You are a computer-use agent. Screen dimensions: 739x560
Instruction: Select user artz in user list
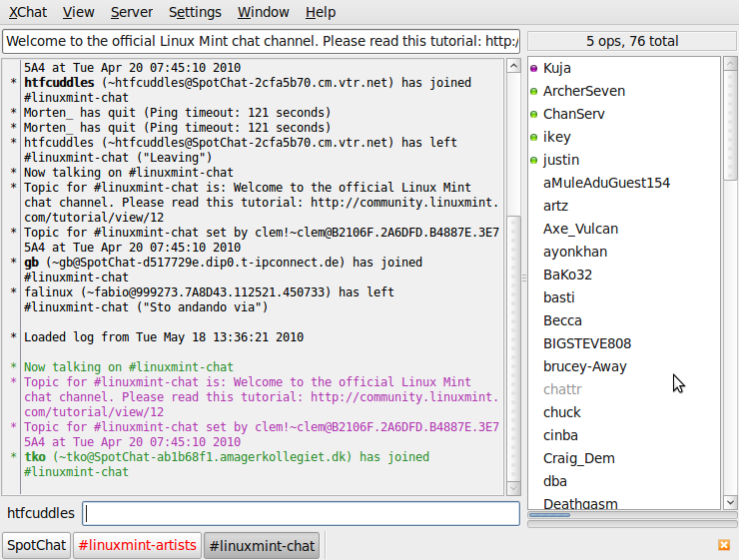624,207
